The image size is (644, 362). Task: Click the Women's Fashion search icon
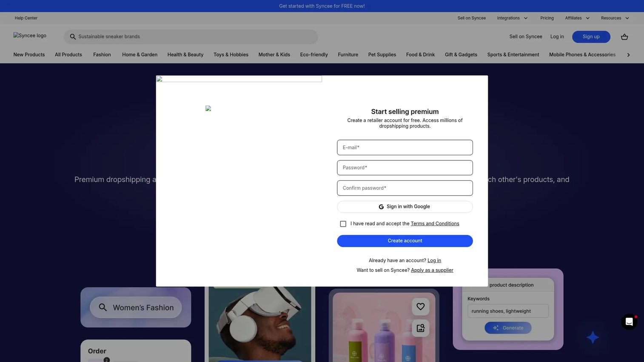tap(103, 307)
